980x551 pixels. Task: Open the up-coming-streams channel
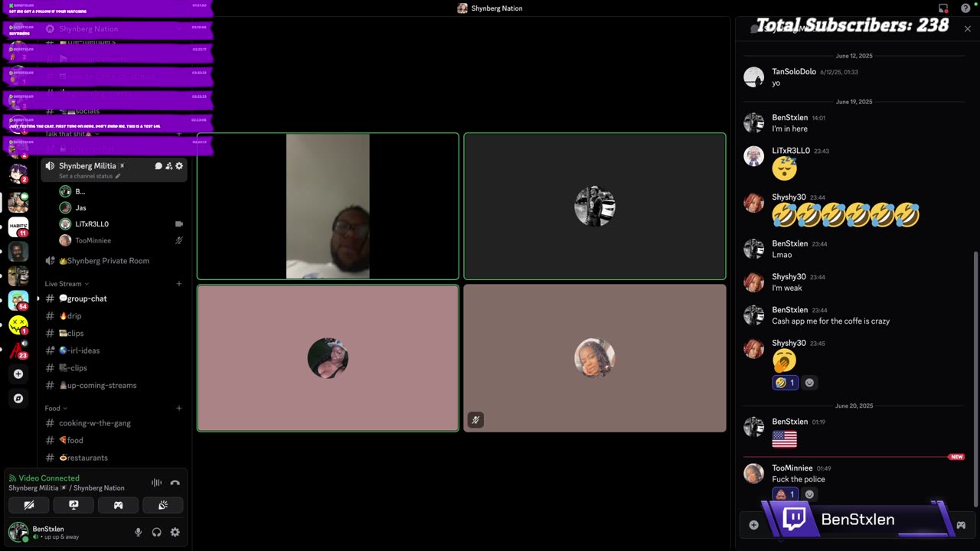click(113, 386)
